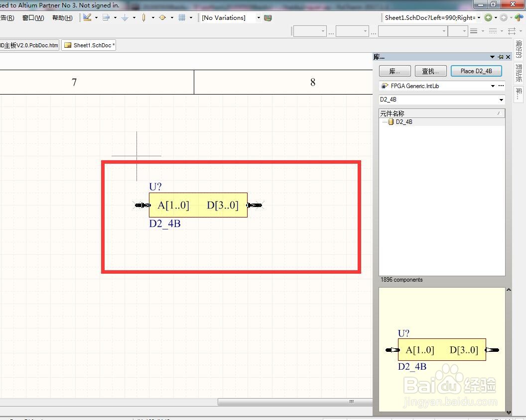Expand the grids dropdown arrow
Image resolution: width=526 pixels, height=420 pixels.
191,17
